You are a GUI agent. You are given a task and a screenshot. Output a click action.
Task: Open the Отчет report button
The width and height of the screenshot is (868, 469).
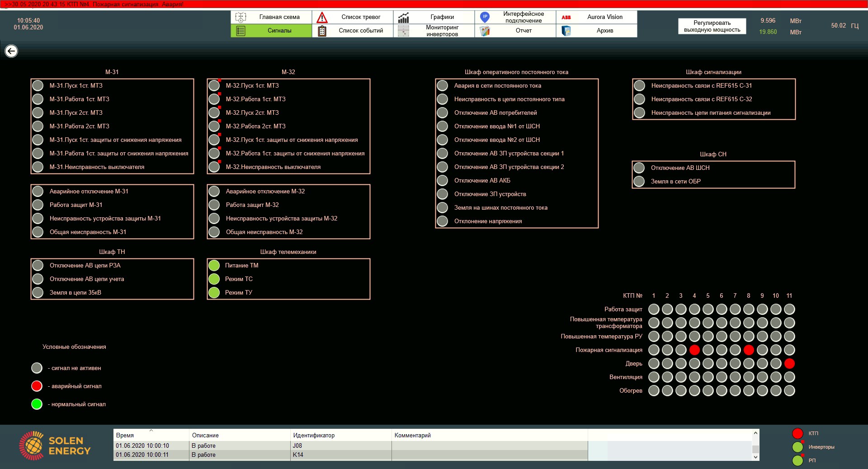pyautogui.click(x=523, y=31)
